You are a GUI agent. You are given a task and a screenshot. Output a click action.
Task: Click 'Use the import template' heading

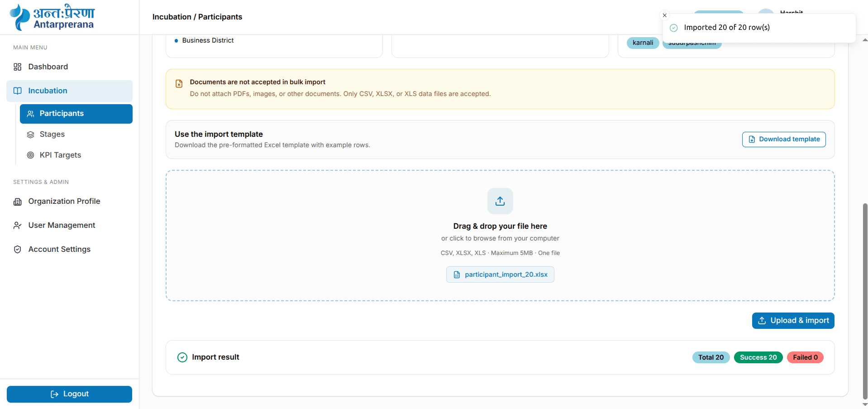pos(219,134)
